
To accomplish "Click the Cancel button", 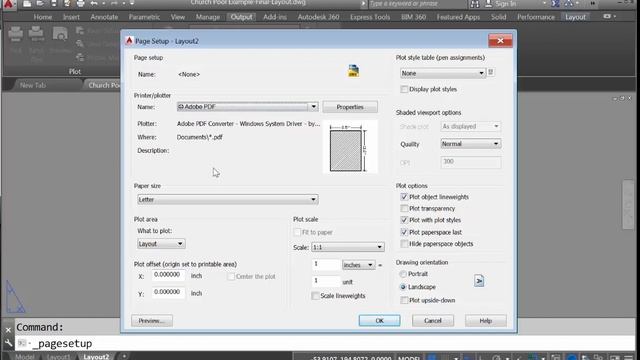I will (x=433, y=321).
